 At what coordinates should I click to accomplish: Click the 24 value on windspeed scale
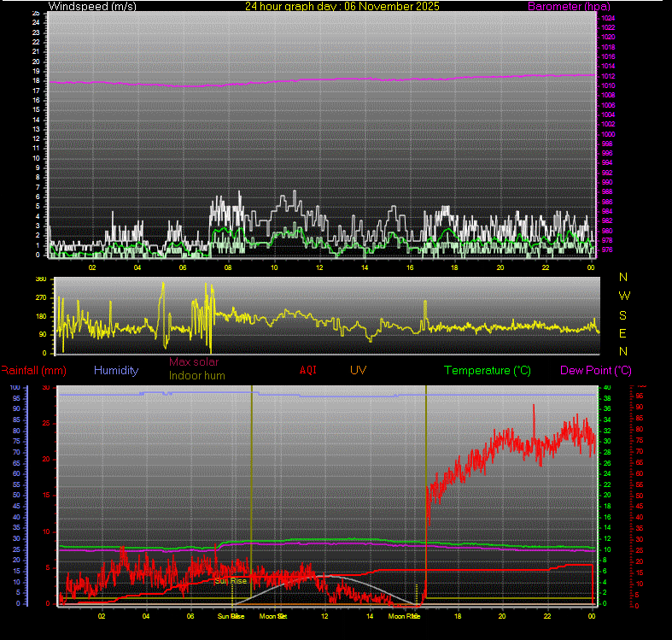pos(35,23)
